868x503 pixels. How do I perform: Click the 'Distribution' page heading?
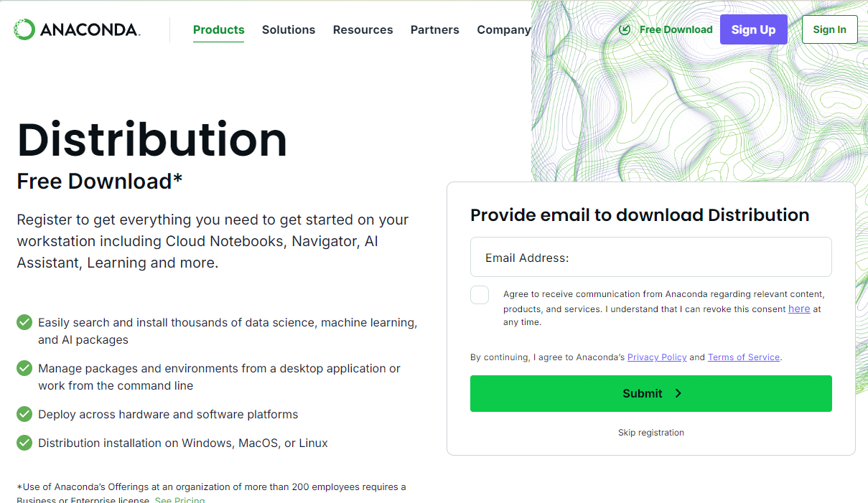pyautogui.click(x=152, y=139)
